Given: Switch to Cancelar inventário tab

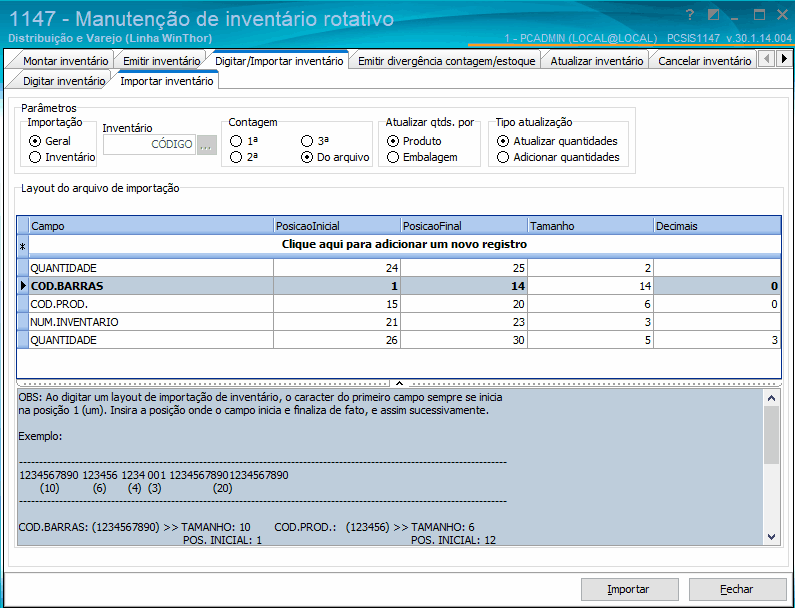Looking at the screenshot, I should pyautogui.click(x=705, y=61).
